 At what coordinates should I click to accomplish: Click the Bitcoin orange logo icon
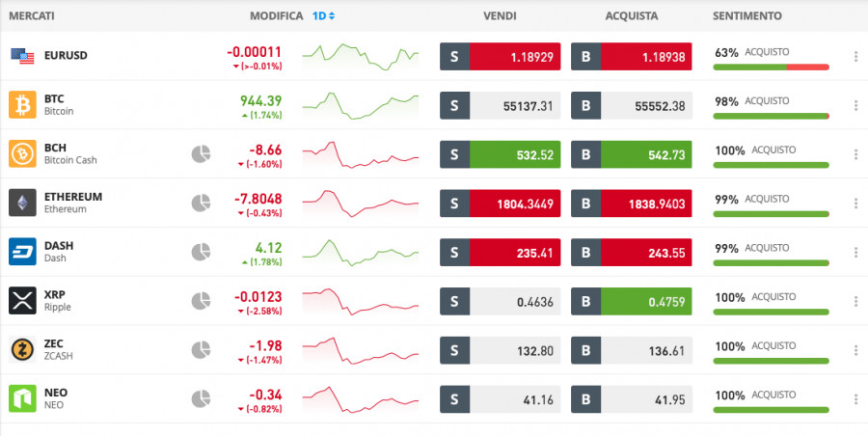pos(22,104)
